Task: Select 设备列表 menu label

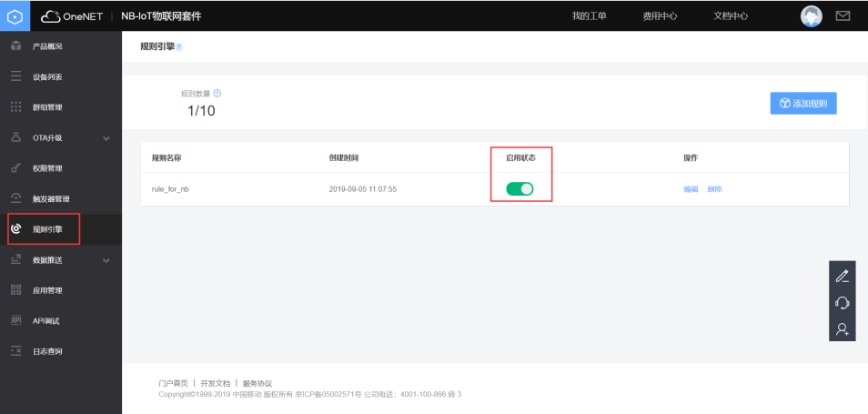Action: (47, 77)
